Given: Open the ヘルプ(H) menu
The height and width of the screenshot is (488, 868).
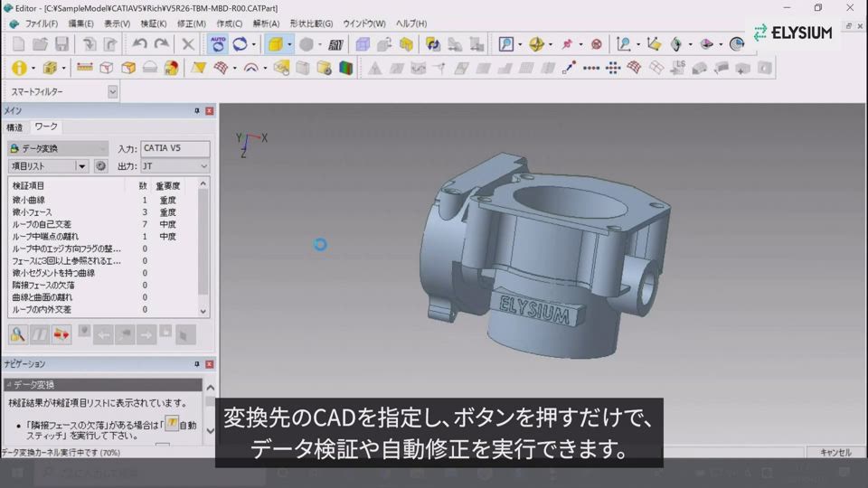Looking at the screenshot, I should pyautogui.click(x=411, y=23).
